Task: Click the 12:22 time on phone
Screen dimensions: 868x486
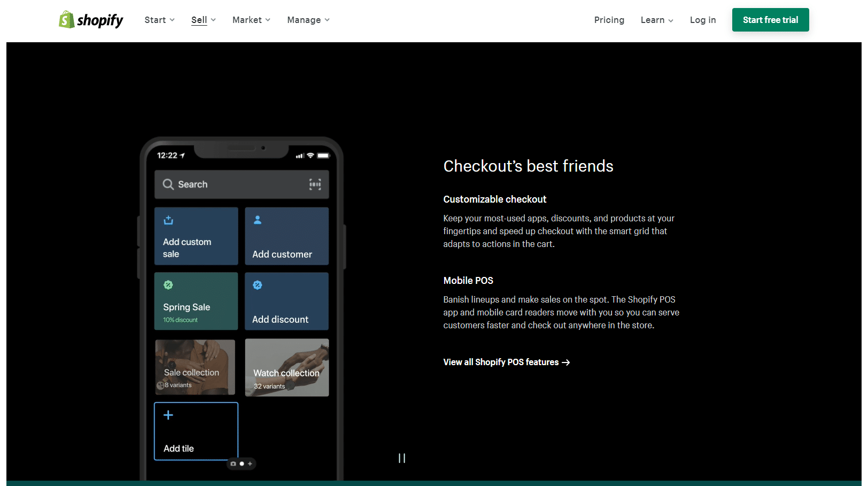Action: point(167,156)
